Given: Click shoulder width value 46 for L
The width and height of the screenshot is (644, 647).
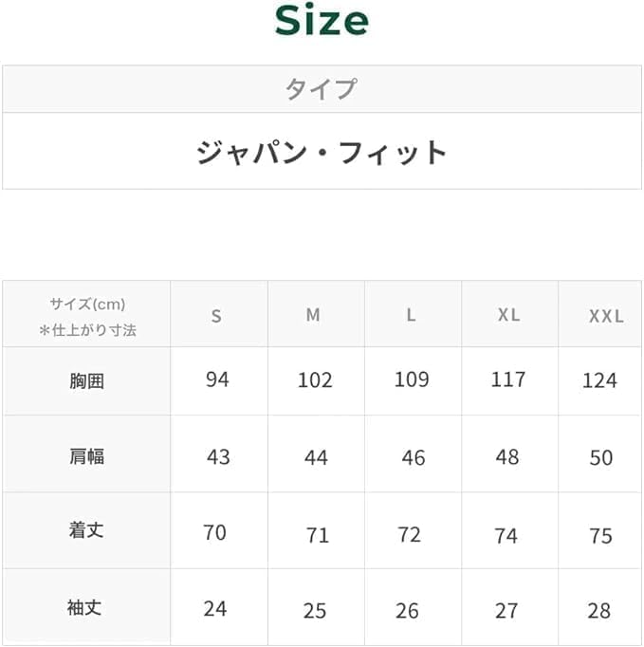Looking at the screenshot, I should (413, 457).
